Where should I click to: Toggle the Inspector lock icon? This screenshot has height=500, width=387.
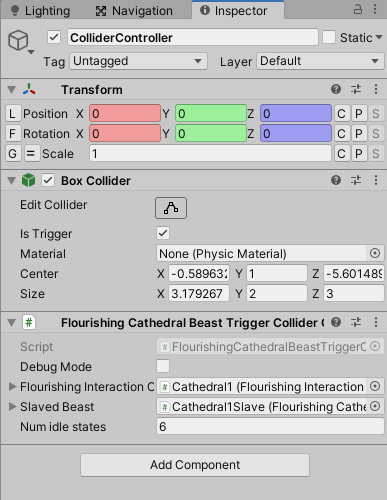coord(358,9)
